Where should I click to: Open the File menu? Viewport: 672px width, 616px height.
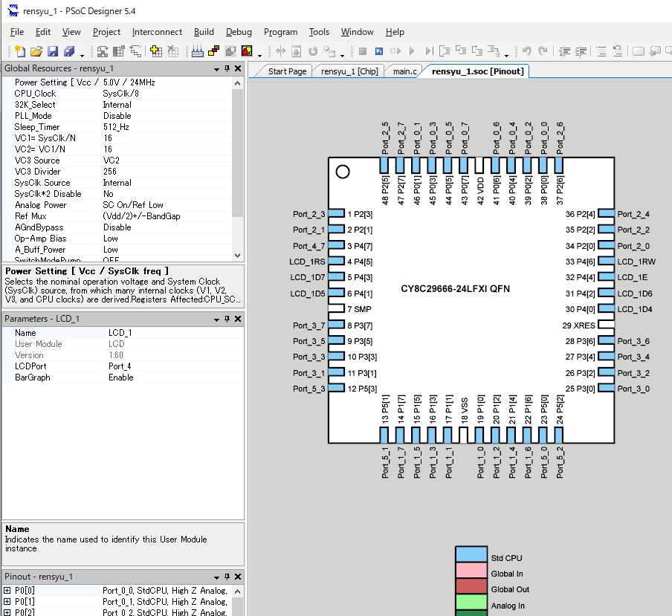pyautogui.click(x=16, y=32)
